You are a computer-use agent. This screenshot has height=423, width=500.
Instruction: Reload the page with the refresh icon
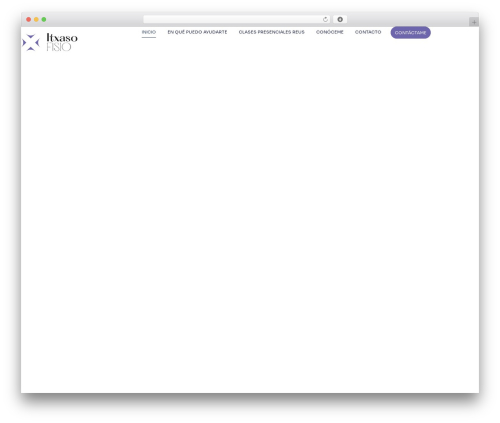click(325, 19)
